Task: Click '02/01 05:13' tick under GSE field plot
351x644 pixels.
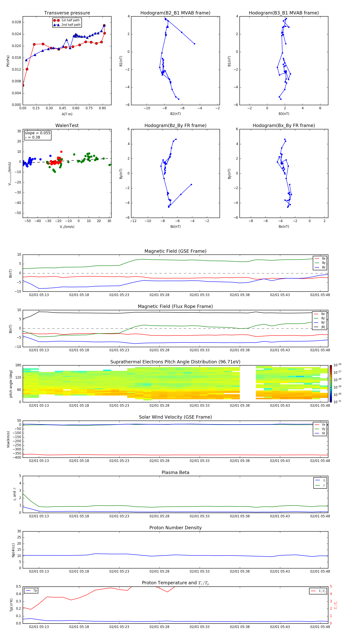Action: click(x=39, y=295)
